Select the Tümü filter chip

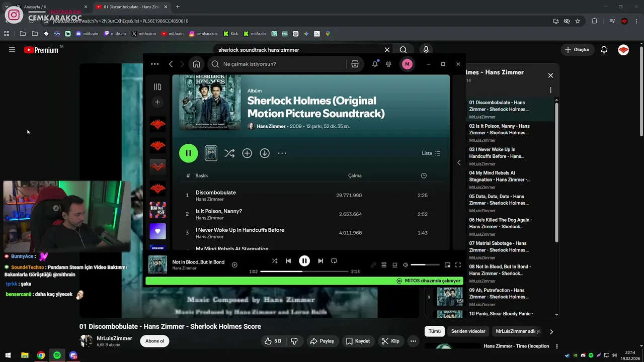click(x=435, y=331)
